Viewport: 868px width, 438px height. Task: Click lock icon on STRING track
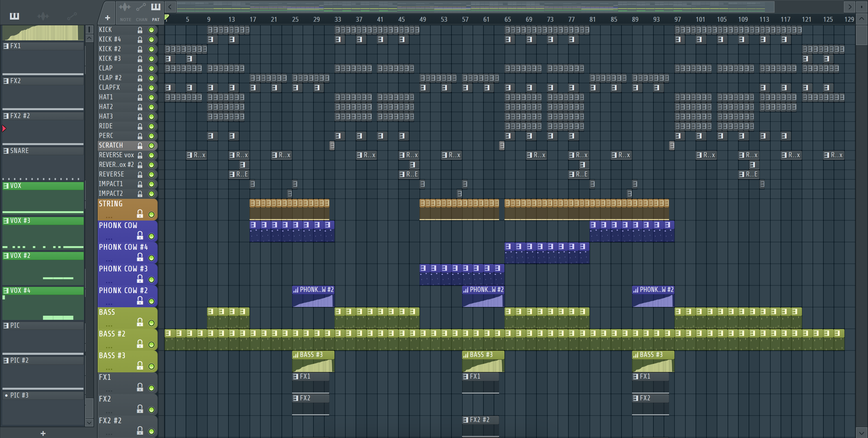(x=140, y=214)
